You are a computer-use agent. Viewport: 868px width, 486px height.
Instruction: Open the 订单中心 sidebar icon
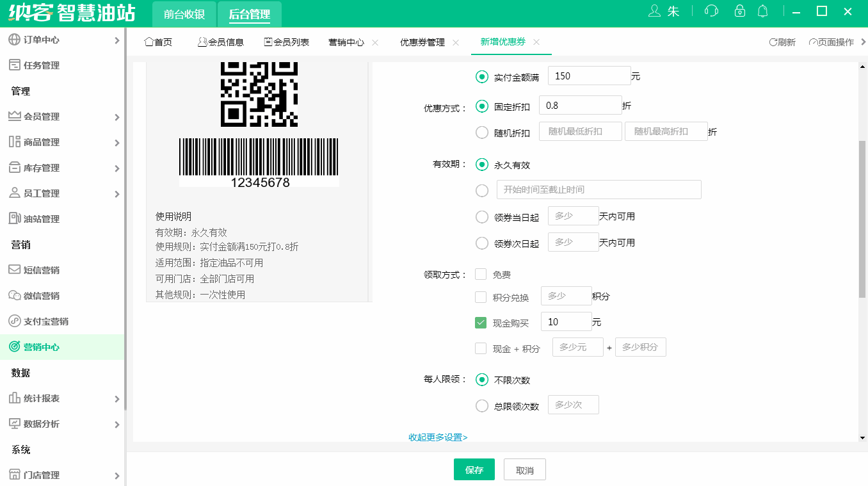pyautogui.click(x=14, y=39)
